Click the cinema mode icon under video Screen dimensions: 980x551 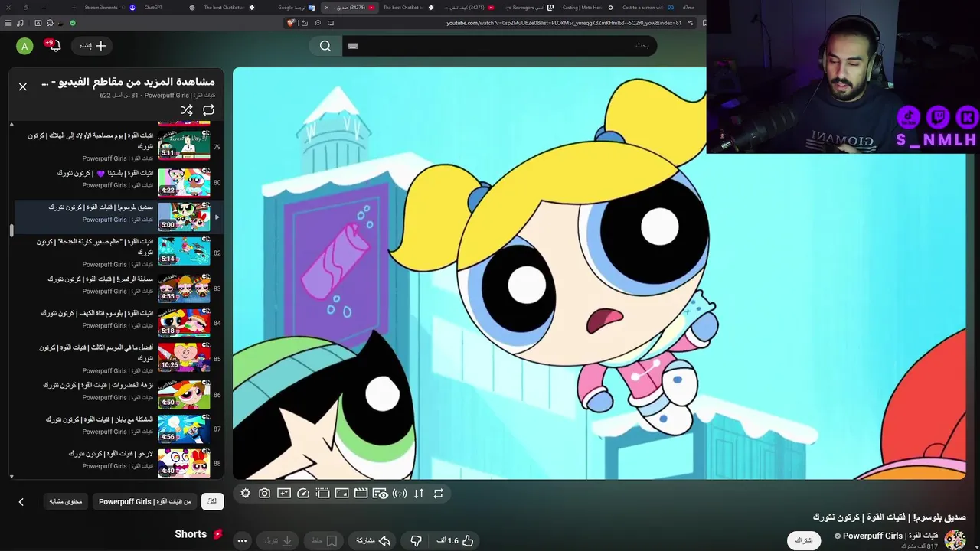(322, 494)
